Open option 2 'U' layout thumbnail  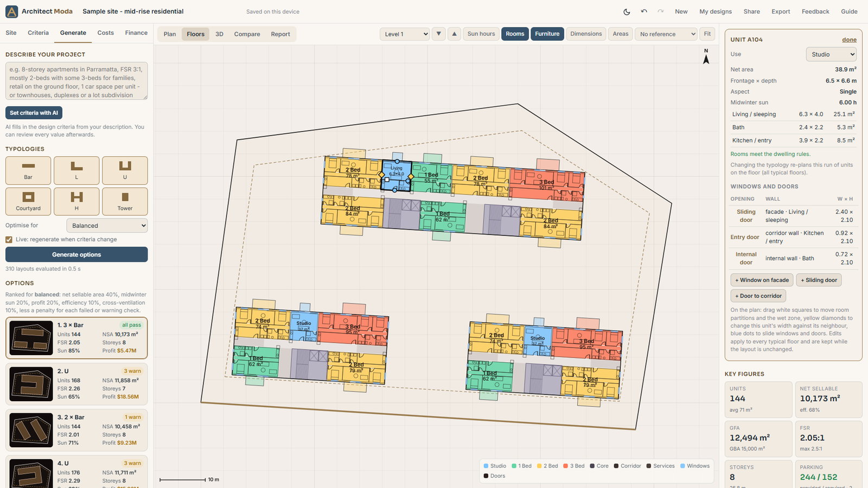pyautogui.click(x=31, y=384)
